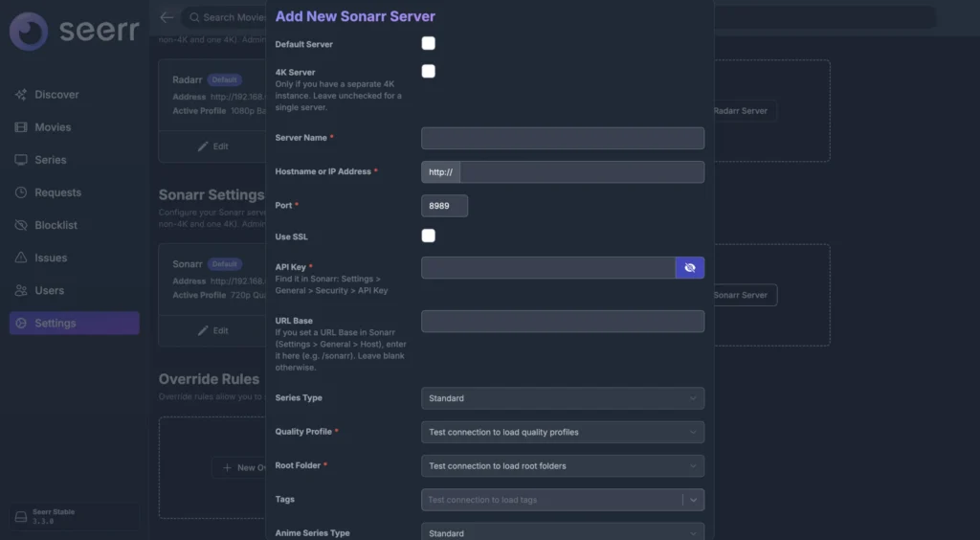Click Edit on the Sonarr card

(x=213, y=330)
